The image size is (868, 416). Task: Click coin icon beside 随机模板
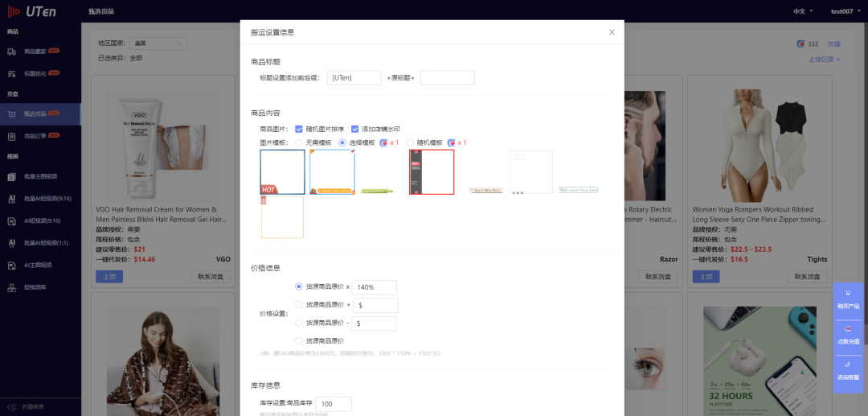pyautogui.click(x=452, y=142)
